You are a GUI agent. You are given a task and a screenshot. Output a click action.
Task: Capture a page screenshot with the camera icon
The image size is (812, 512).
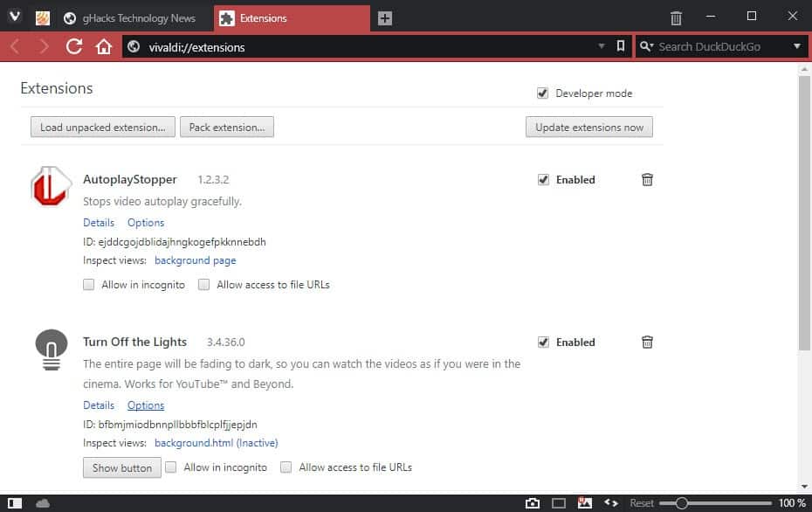pos(532,502)
